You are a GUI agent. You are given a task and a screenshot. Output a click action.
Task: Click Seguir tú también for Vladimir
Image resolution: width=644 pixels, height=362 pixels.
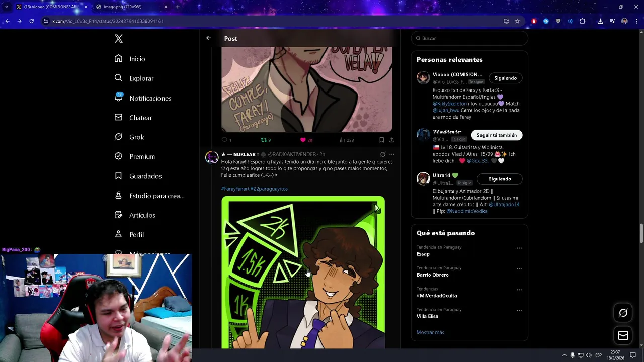pos(497,135)
